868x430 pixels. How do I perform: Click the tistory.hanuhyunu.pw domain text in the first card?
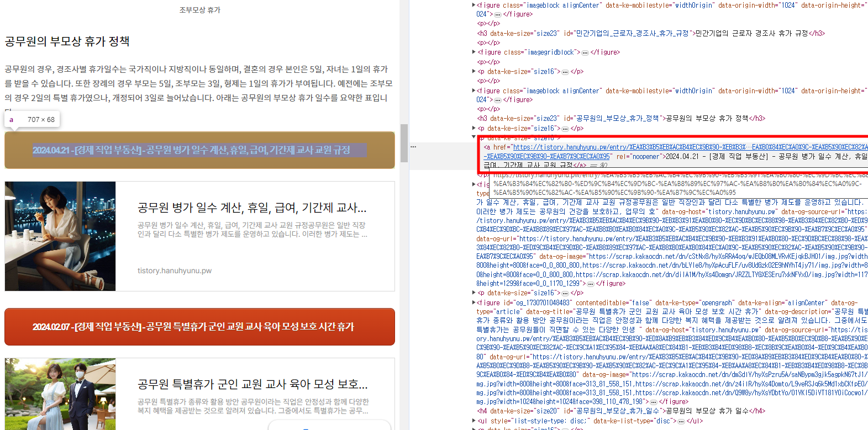175,270
